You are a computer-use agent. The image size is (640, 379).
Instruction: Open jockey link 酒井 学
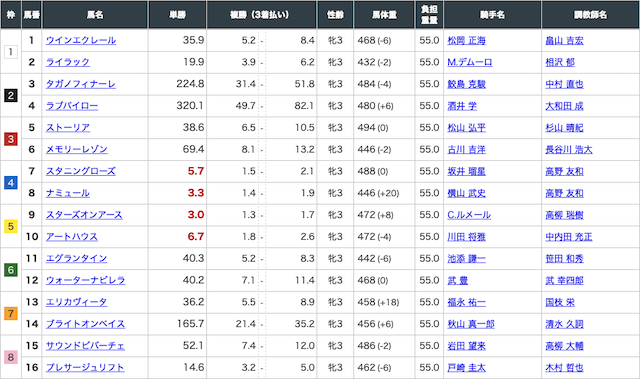462,106
